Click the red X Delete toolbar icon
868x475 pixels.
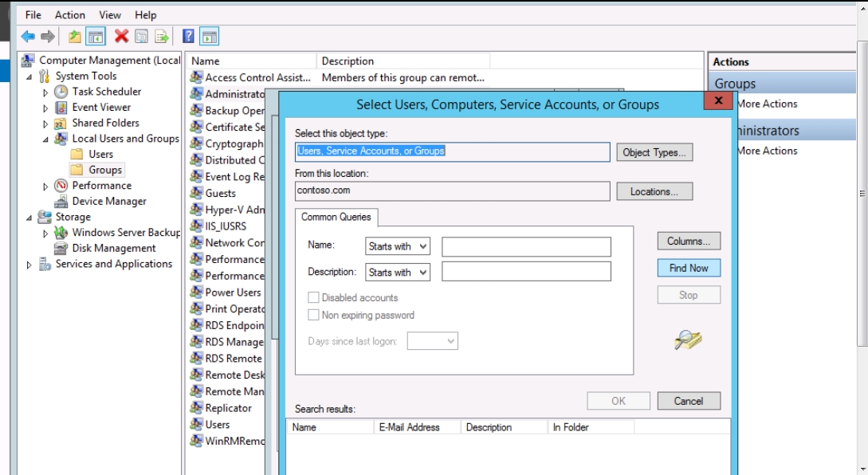point(121,37)
